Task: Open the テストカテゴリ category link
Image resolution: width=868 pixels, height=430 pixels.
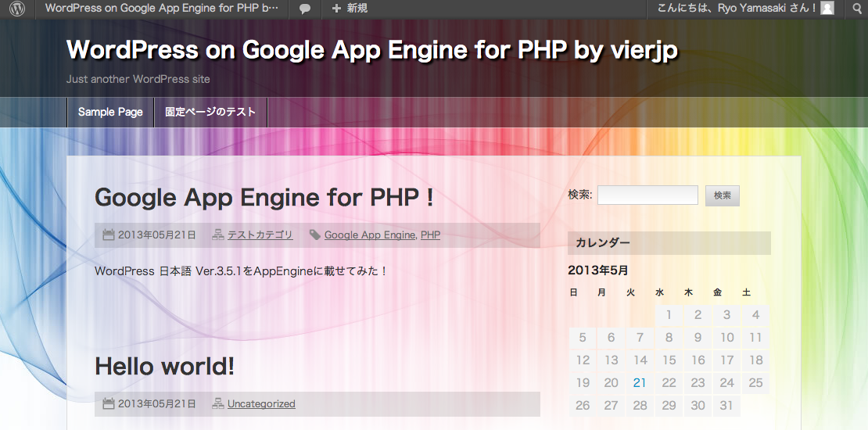Action: tap(260, 235)
